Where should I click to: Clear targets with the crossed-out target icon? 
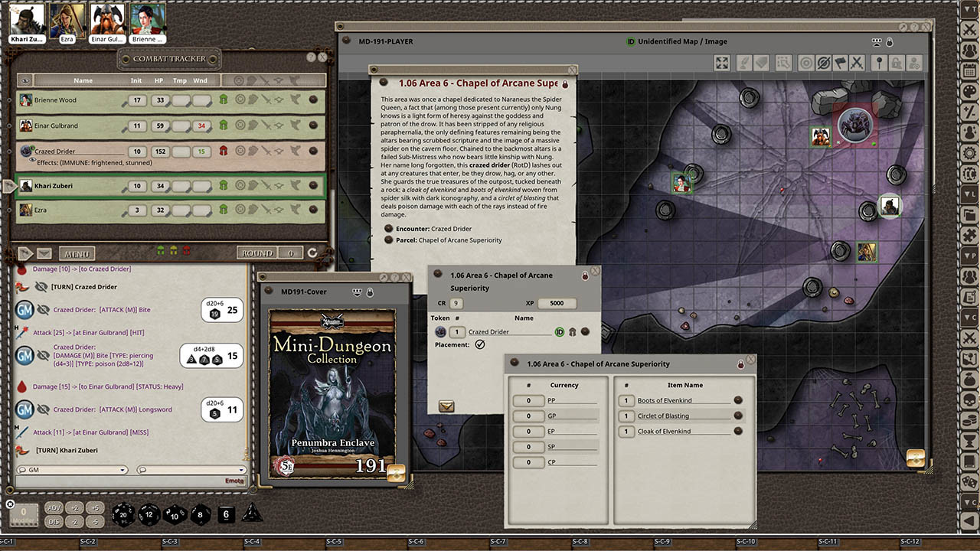click(825, 63)
